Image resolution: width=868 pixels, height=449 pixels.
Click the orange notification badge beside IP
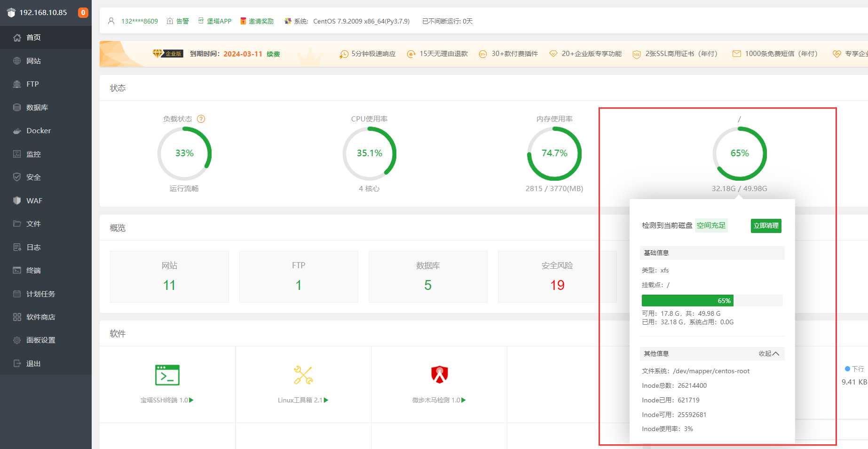(83, 13)
